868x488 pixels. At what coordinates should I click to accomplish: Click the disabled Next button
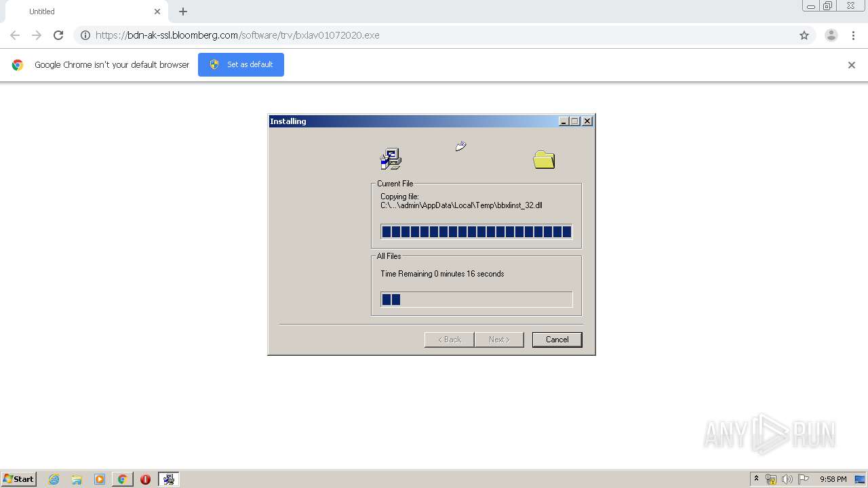pos(499,340)
